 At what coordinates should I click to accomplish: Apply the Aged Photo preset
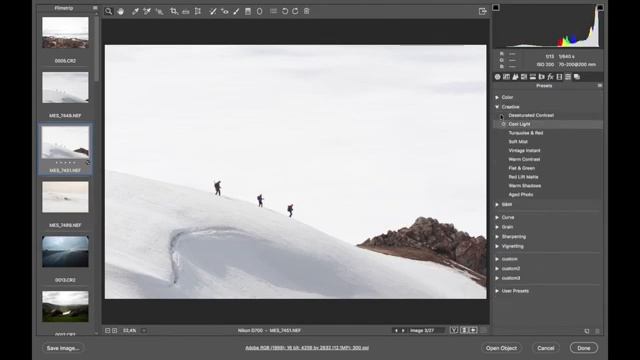[521, 195]
